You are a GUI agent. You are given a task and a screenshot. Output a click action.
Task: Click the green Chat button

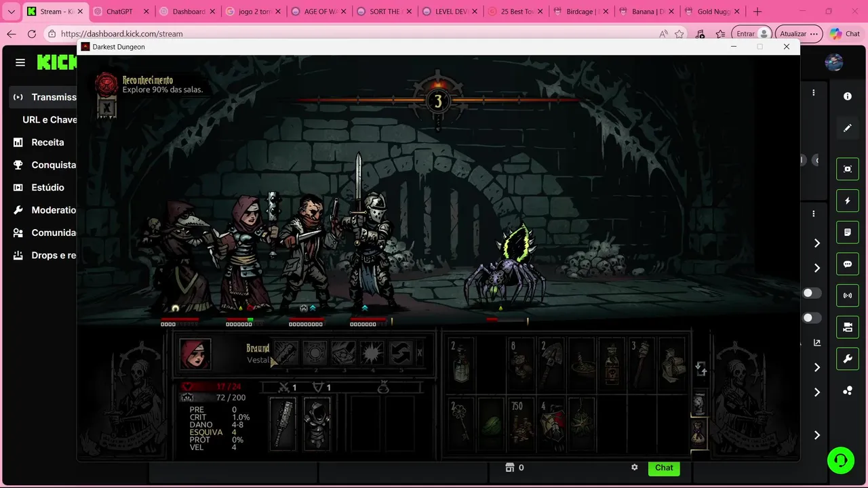[664, 468]
